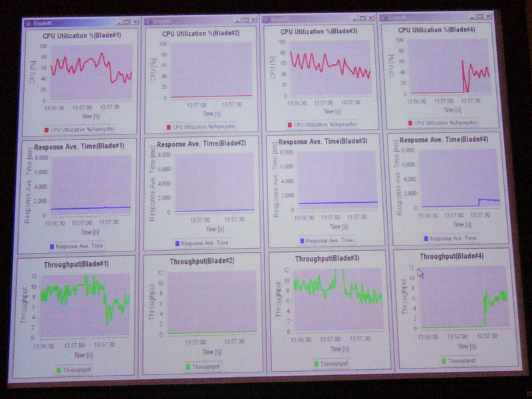Screen dimensions: 532x399
Task: Select the Throughput legend label under Blade#2
Action: (x=204, y=366)
